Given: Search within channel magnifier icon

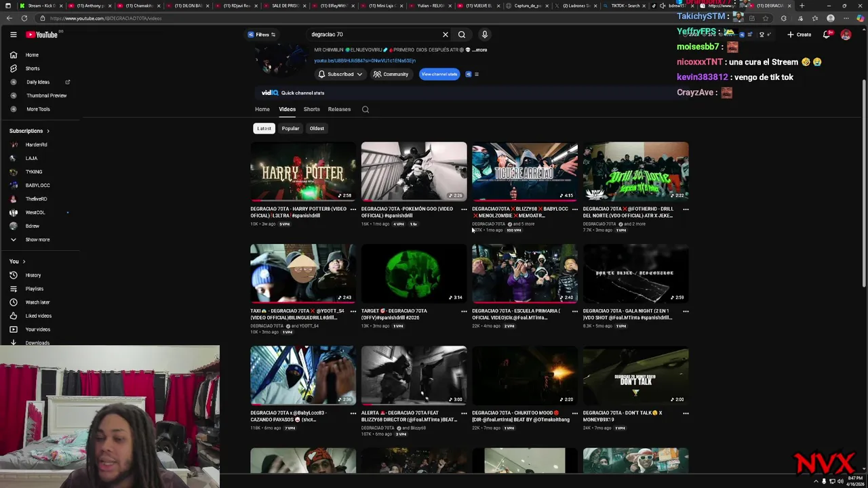Looking at the screenshot, I should [x=366, y=109].
